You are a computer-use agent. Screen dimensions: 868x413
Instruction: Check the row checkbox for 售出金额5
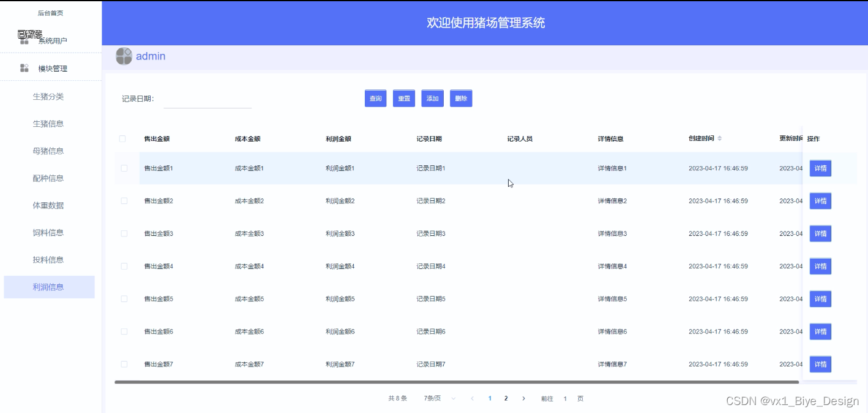click(x=124, y=299)
